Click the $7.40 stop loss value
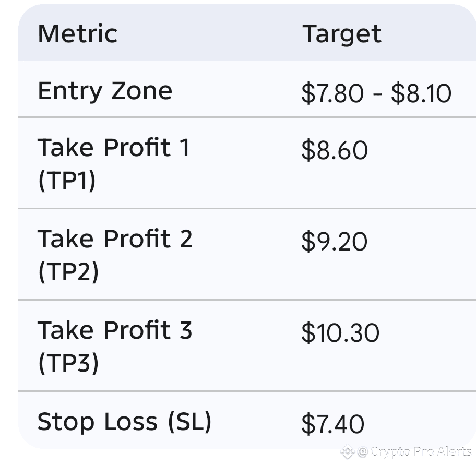This screenshot has width=476, height=465. pos(332,424)
